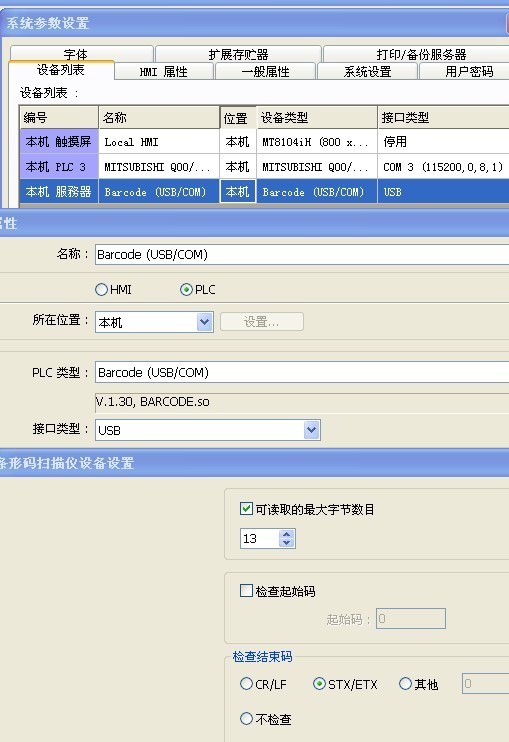Click the 名称 input field
The image size is (509, 742).
(x=302, y=255)
